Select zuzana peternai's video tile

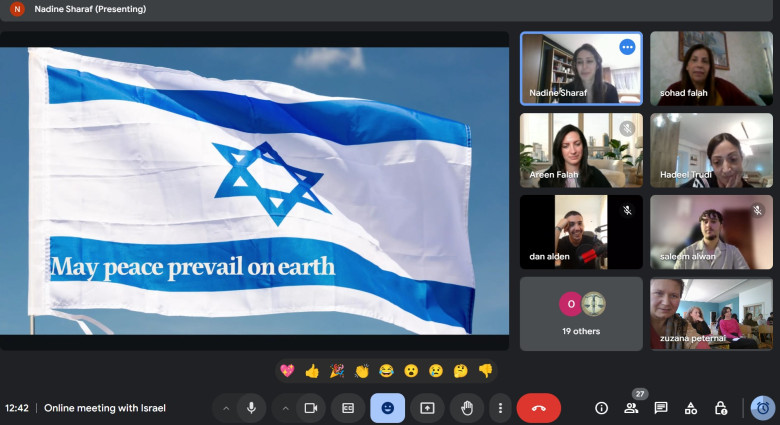point(711,314)
